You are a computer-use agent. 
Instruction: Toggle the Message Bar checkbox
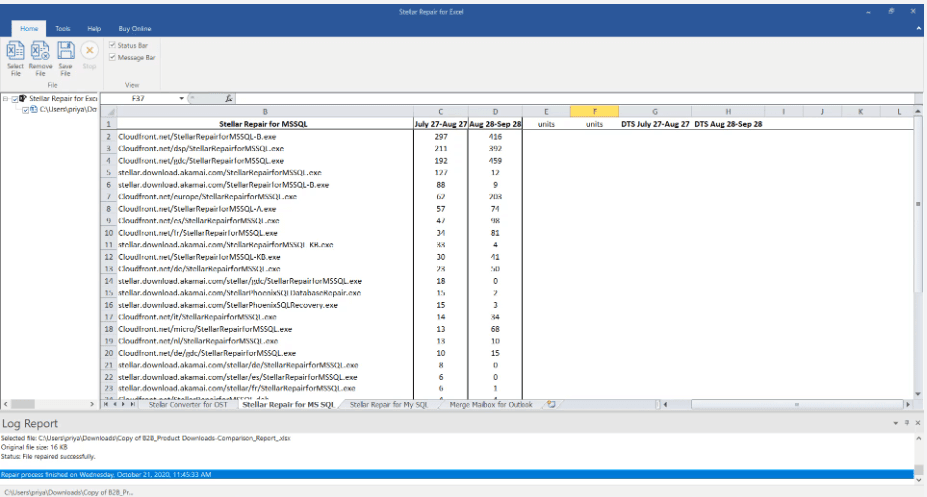coord(112,57)
